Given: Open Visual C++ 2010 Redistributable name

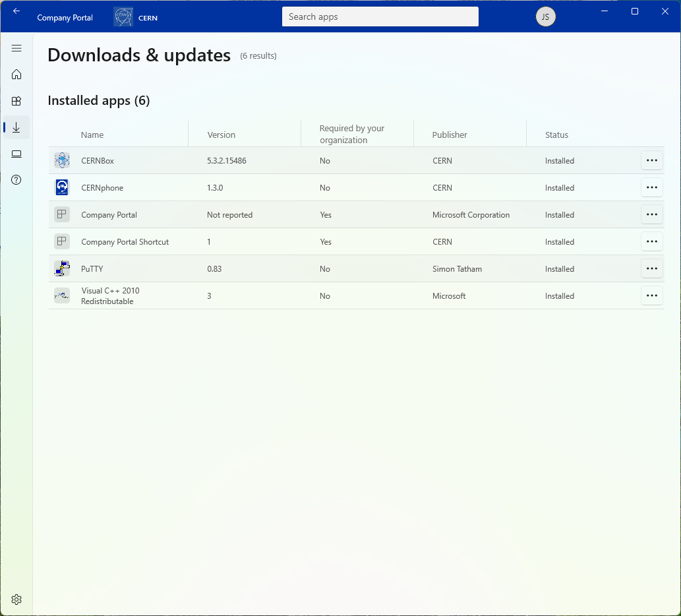Looking at the screenshot, I should 110,296.
